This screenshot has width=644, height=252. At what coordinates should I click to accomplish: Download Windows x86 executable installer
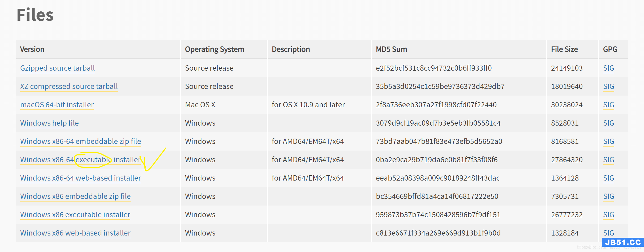[x=75, y=215]
